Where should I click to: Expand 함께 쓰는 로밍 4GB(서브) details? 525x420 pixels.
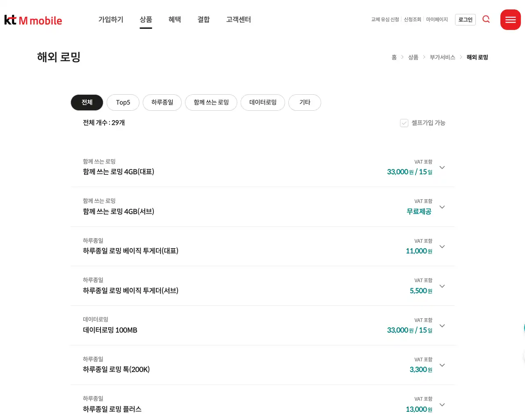[442, 207]
